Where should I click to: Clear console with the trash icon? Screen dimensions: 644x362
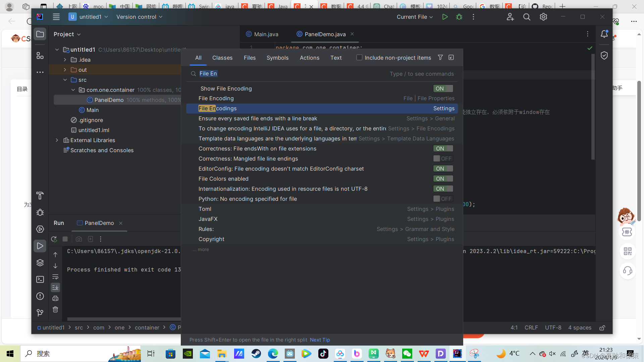(x=55, y=309)
